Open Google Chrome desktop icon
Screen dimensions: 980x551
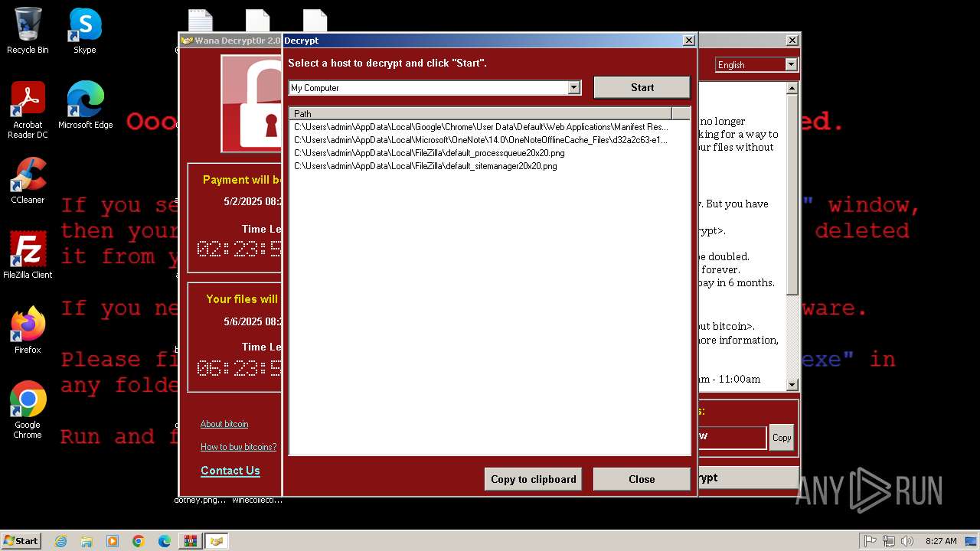[28, 410]
